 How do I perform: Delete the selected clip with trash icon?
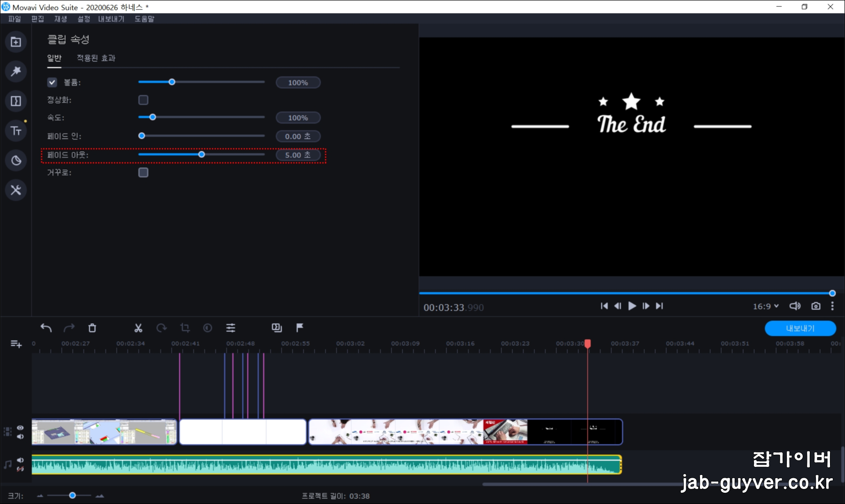coord(92,328)
